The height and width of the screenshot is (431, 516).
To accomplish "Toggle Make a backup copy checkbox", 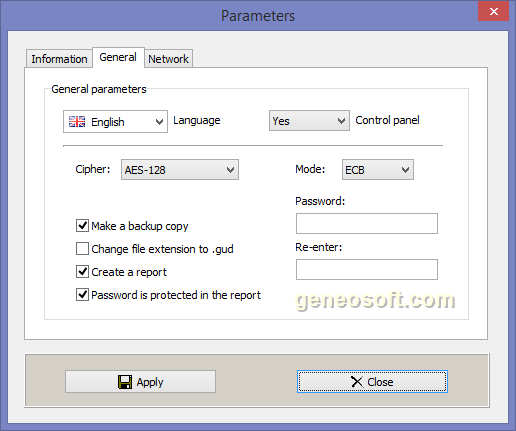I will tap(82, 226).
